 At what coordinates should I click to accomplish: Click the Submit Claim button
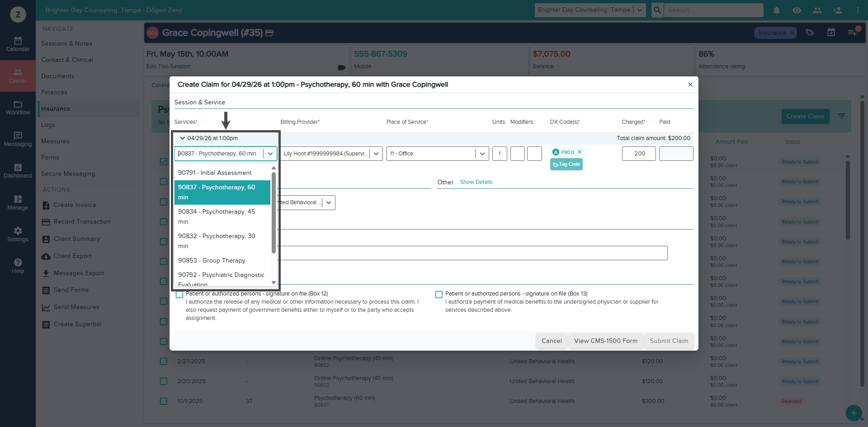pyautogui.click(x=669, y=341)
